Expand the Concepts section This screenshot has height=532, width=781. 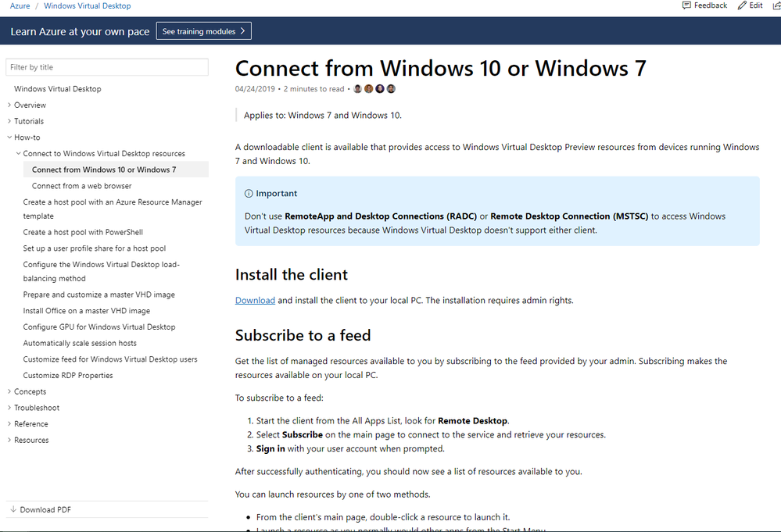(9, 391)
